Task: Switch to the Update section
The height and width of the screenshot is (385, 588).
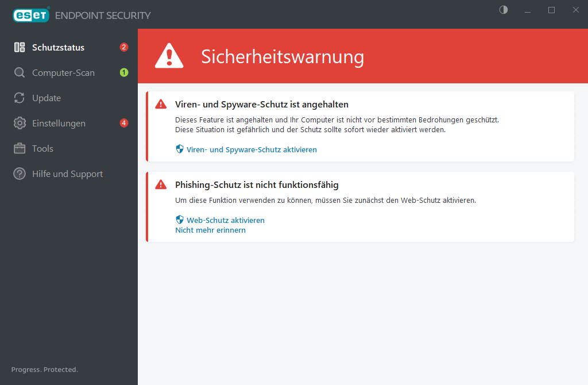Action: (x=47, y=98)
